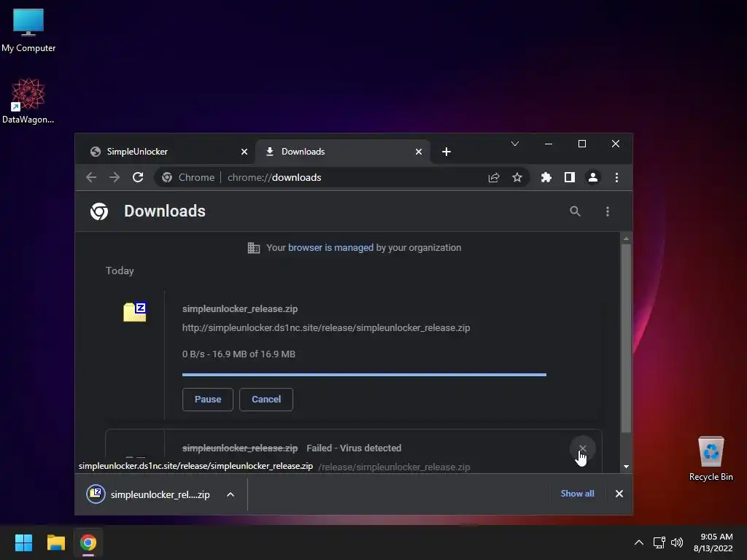Select the Downloads tab
Screen dimensions: 747x560
point(343,152)
